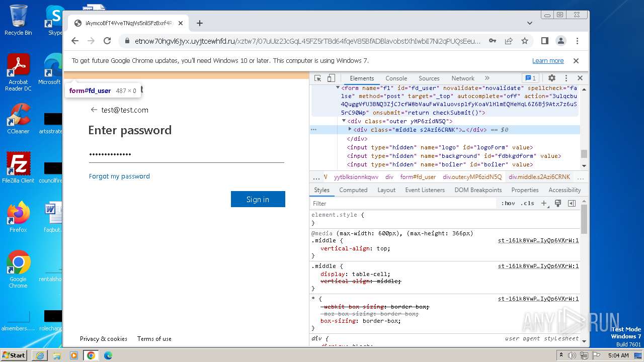Select div.outer breadcrumb item

[472, 177]
